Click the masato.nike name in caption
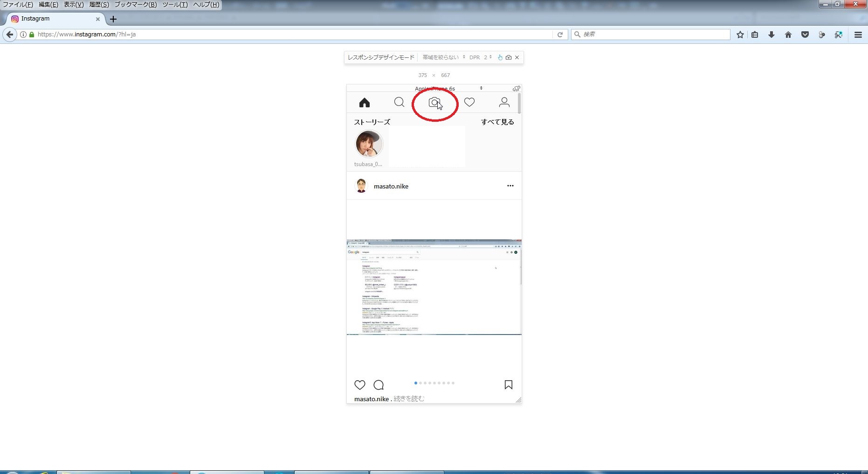Viewport: 868px width, 474px height. [x=372, y=399]
